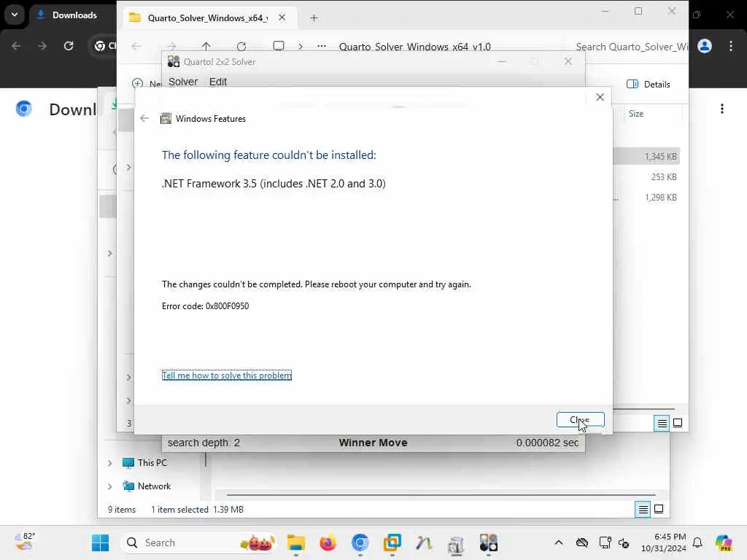
Task: Open the weather widget showing 82°
Action: point(24,542)
